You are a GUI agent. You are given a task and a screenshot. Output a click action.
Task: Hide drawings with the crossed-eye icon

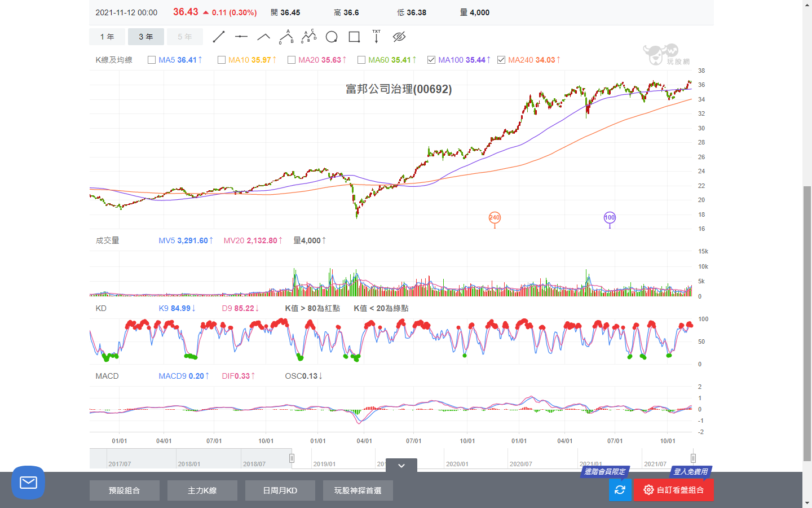tap(399, 37)
